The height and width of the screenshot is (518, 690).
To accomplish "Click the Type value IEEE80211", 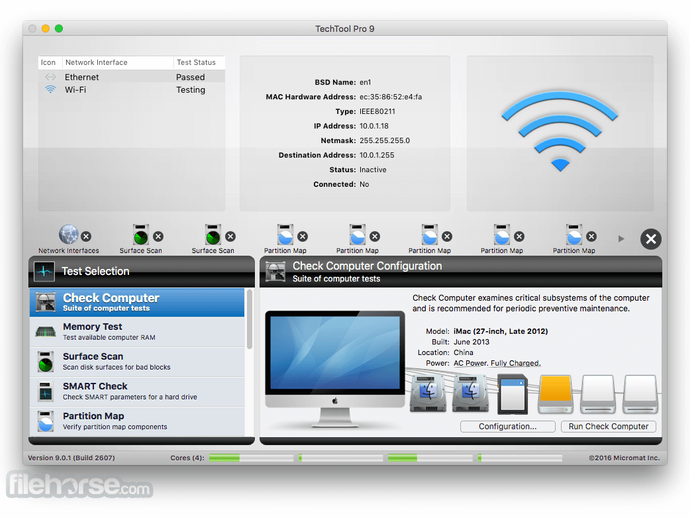I will click(x=377, y=111).
